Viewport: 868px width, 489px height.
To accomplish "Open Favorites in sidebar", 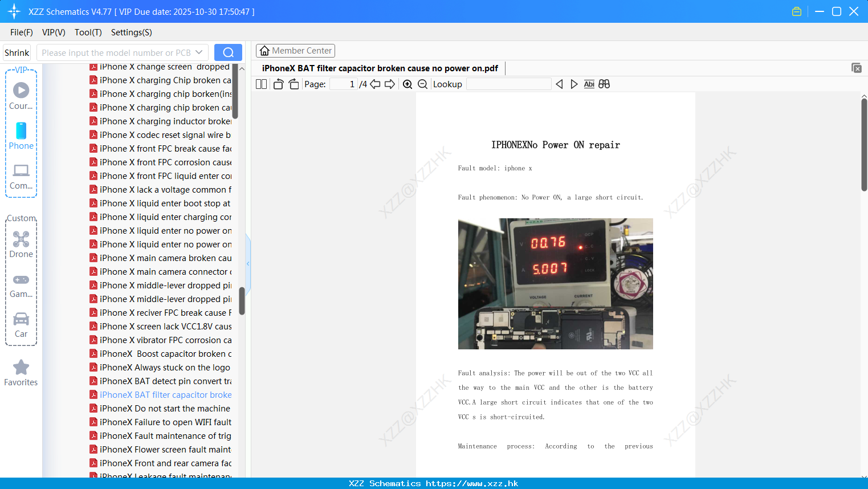I will pos(21,373).
